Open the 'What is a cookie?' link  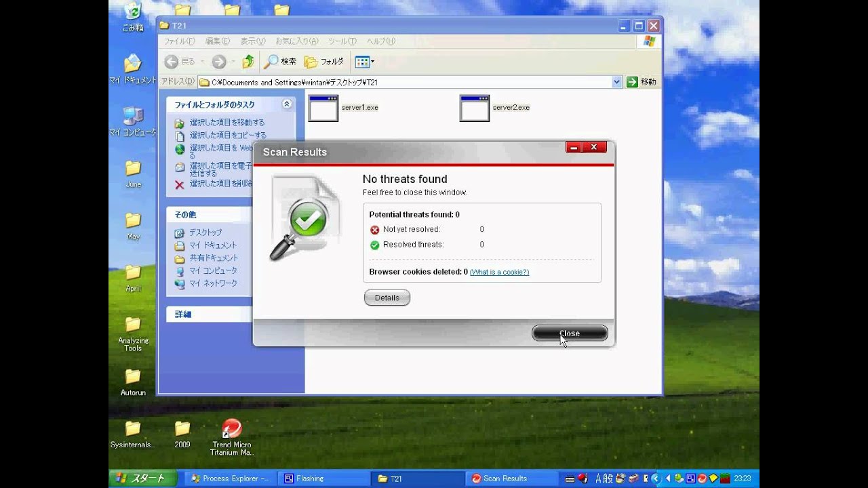click(499, 272)
